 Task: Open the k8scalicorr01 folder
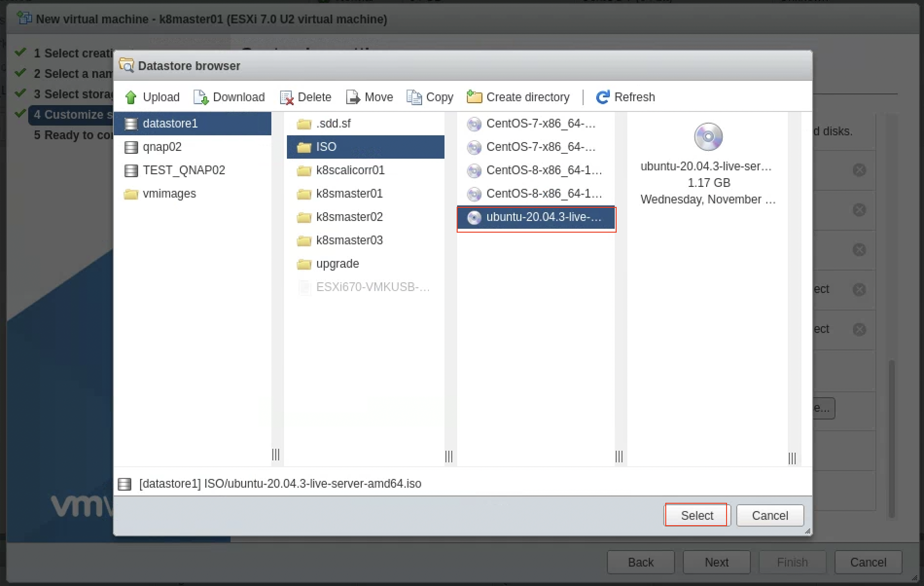tap(365, 170)
